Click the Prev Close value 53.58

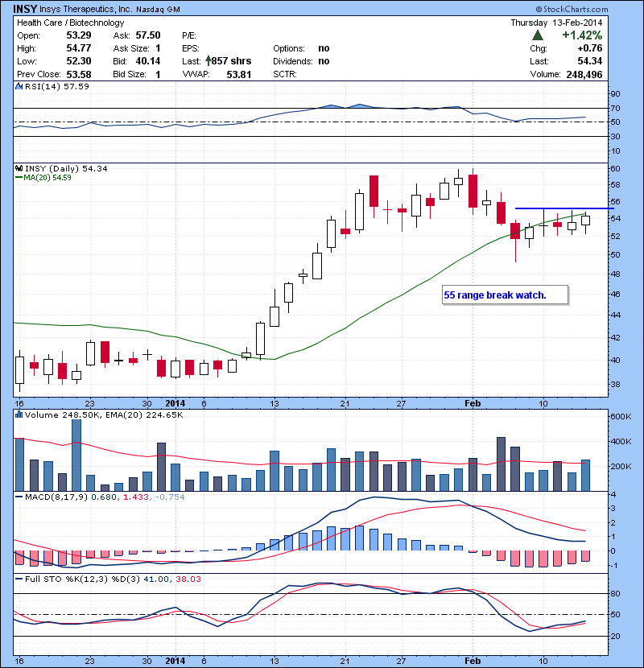click(79, 74)
